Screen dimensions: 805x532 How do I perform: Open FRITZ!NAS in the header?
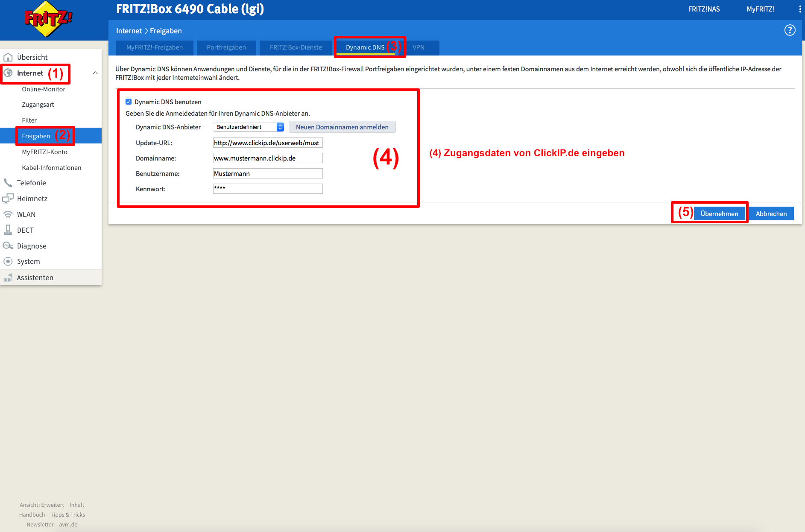[704, 9]
